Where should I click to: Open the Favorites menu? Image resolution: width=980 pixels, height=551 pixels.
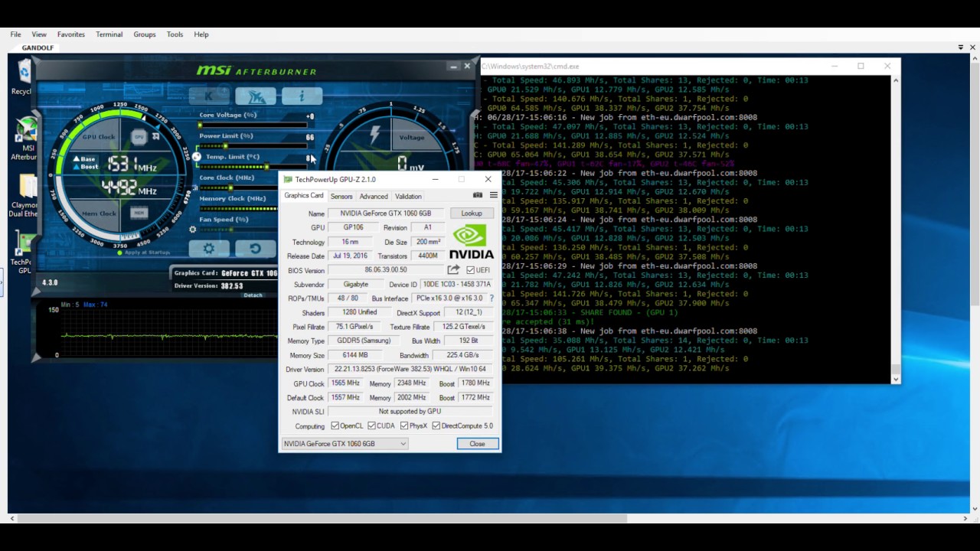pos(71,34)
